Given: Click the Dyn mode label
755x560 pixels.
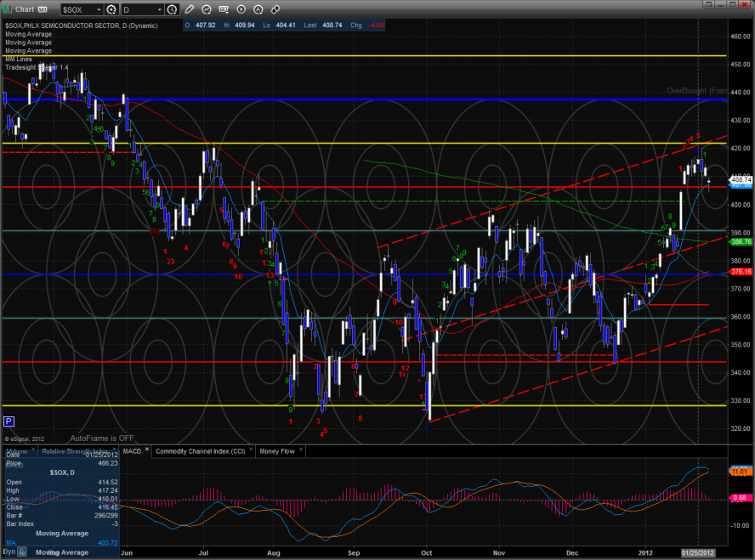Looking at the screenshot, I should point(9,552).
